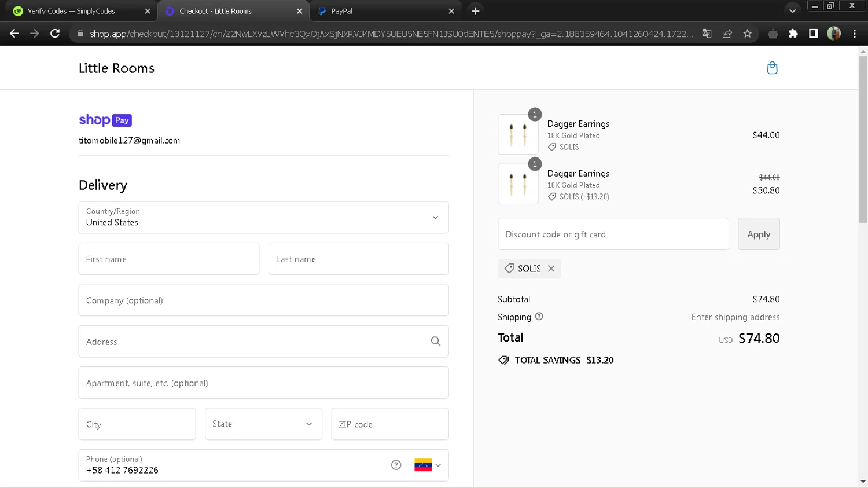Open the Chrome extensions puzzle icon
The image size is (868, 488).
(x=793, y=34)
